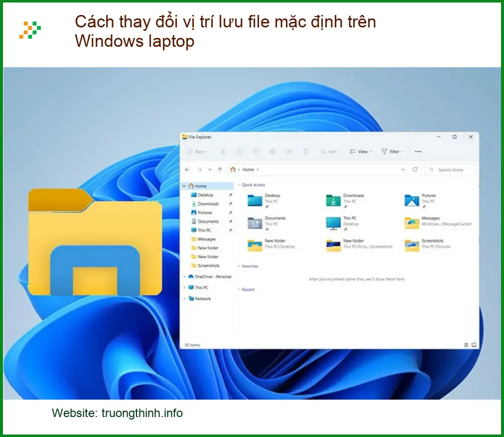Image resolution: width=504 pixels, height=437 pixels.
Task: Select the Desktop folder in Quick access
Action: point(255,201)
